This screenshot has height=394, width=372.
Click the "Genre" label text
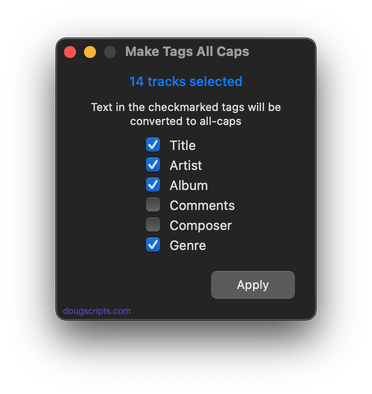tap(188, 245)
